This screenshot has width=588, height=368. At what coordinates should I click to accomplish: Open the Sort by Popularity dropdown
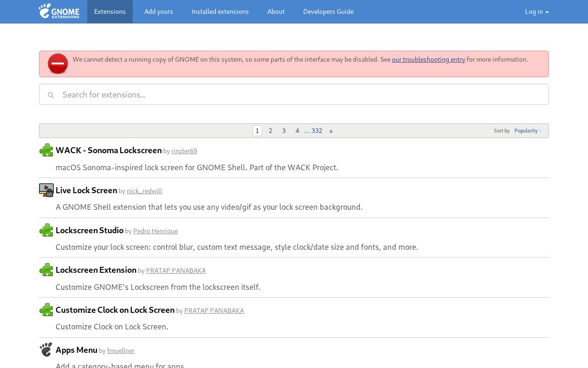point(528,131)
